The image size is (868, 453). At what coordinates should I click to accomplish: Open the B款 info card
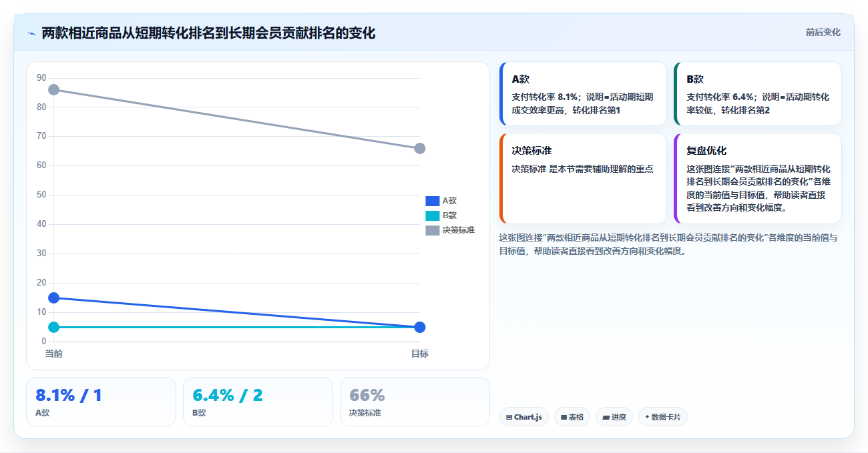pos(758,94)
